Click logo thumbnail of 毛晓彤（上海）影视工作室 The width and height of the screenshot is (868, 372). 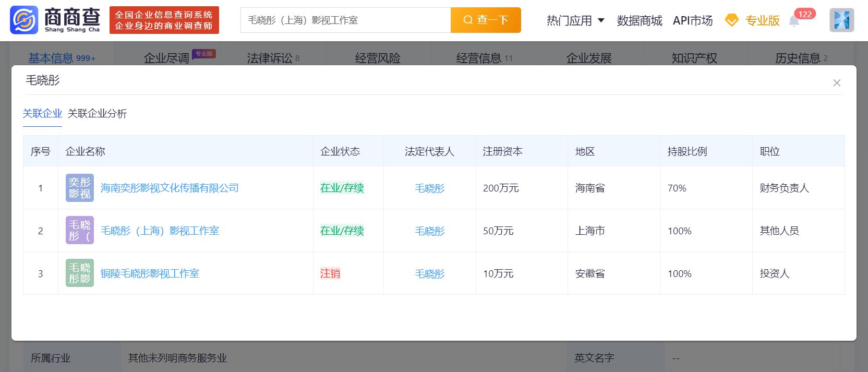(x=80, y=231)
